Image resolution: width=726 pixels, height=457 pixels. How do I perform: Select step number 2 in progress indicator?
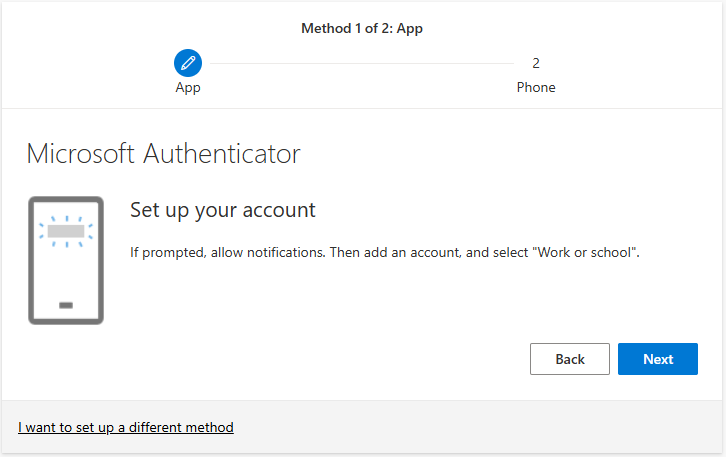536,63
